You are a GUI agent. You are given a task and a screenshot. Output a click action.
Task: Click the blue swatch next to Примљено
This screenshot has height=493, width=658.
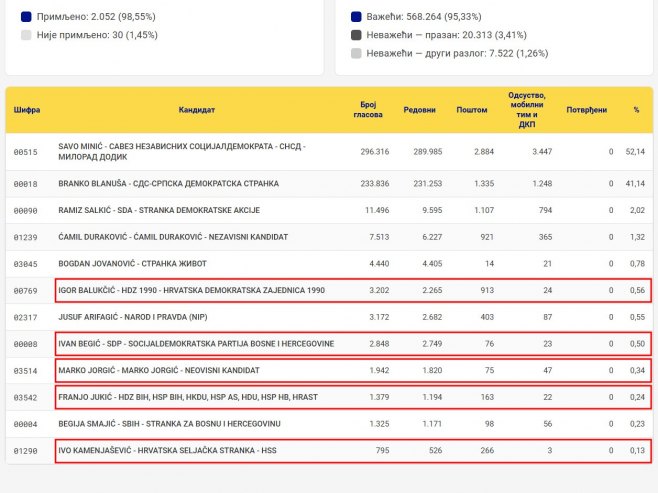pos(26,17)
